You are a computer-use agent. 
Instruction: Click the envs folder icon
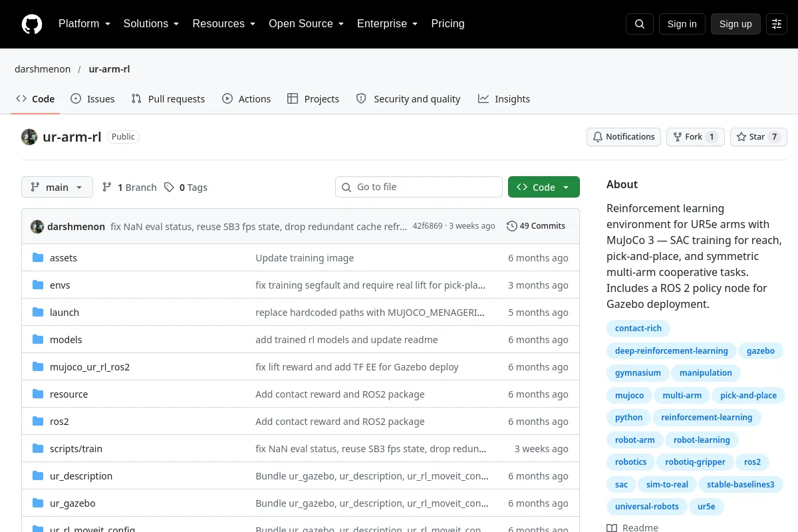[x=38, y=285]
